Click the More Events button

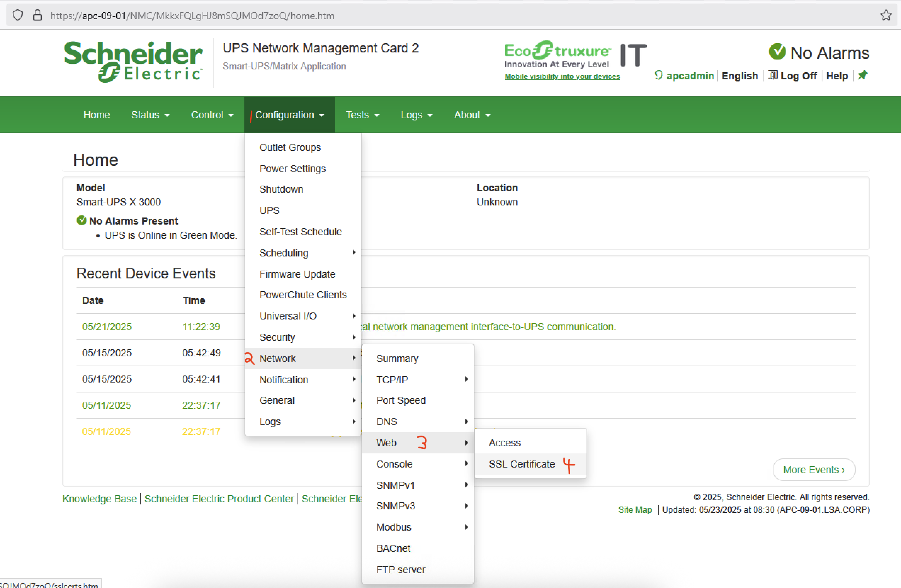pyautogui.click(x=814, y=469)
